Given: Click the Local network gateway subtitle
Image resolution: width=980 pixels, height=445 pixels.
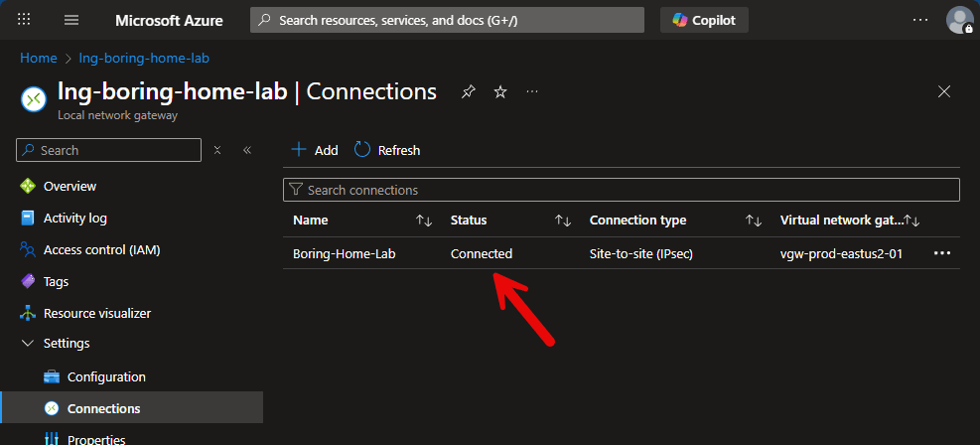Looking at the screenshot, I should tap(117, 115).
